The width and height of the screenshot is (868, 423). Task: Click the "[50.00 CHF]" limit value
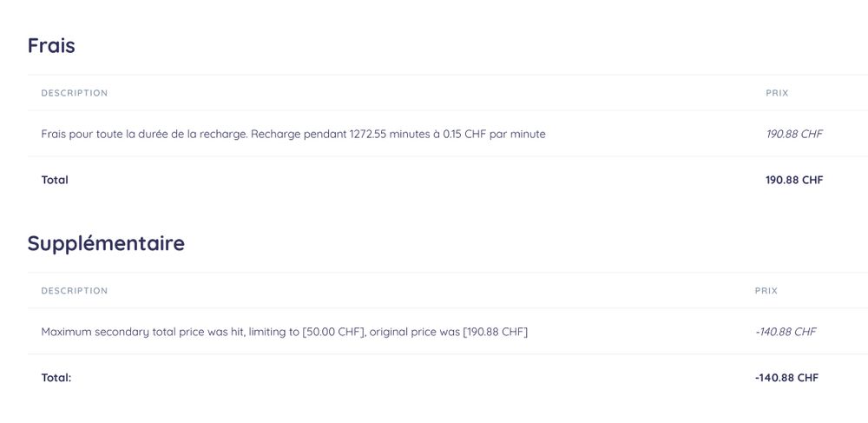pyautogui.click(x=334, y=332)
